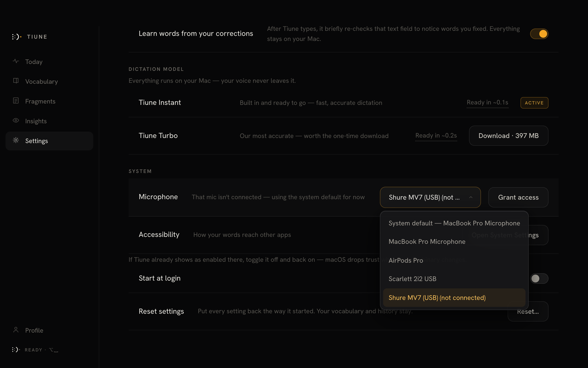Click the "SYSTEM" section heading
The width and height of the screenshot is (588, 368).
[x=140, y=171]
